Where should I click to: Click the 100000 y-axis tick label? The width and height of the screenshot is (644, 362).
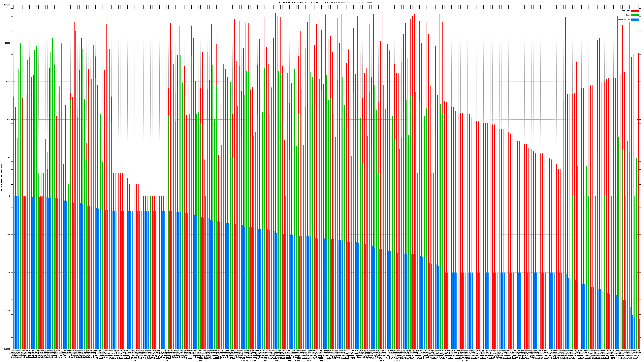pos(7,5)
